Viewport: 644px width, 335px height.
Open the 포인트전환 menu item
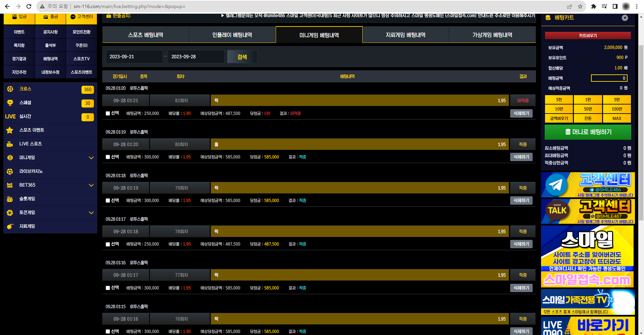click(x=82, y=32)
